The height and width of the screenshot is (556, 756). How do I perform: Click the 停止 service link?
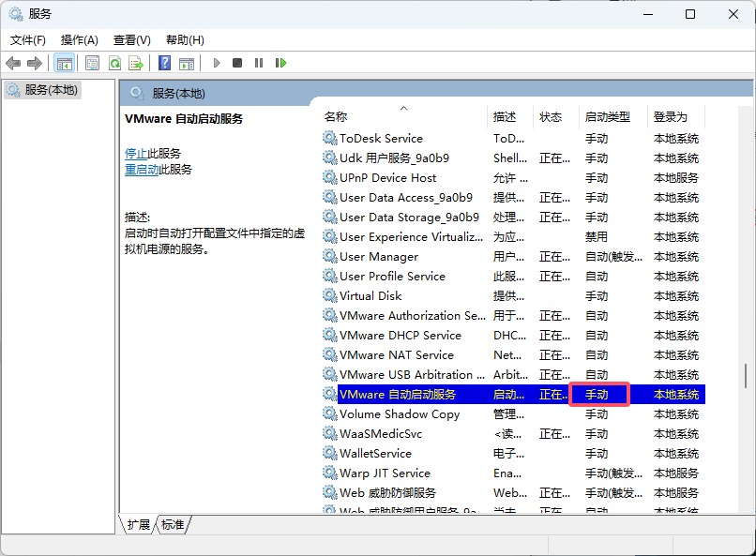click(136, 153)
